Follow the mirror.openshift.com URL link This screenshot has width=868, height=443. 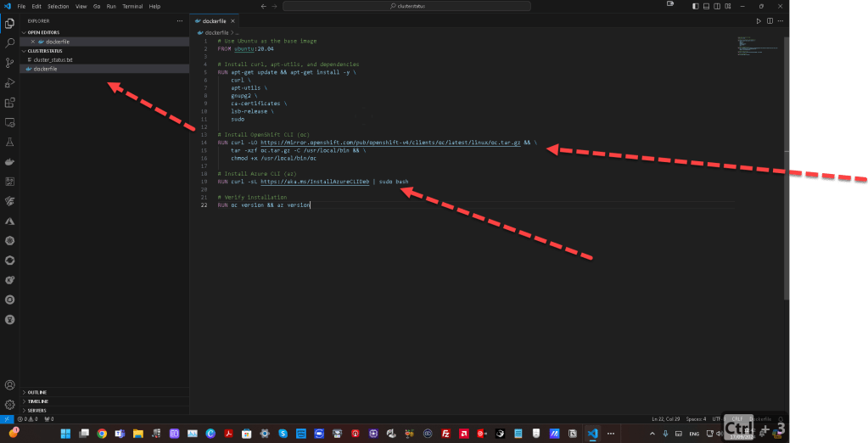tap(390, 143)
